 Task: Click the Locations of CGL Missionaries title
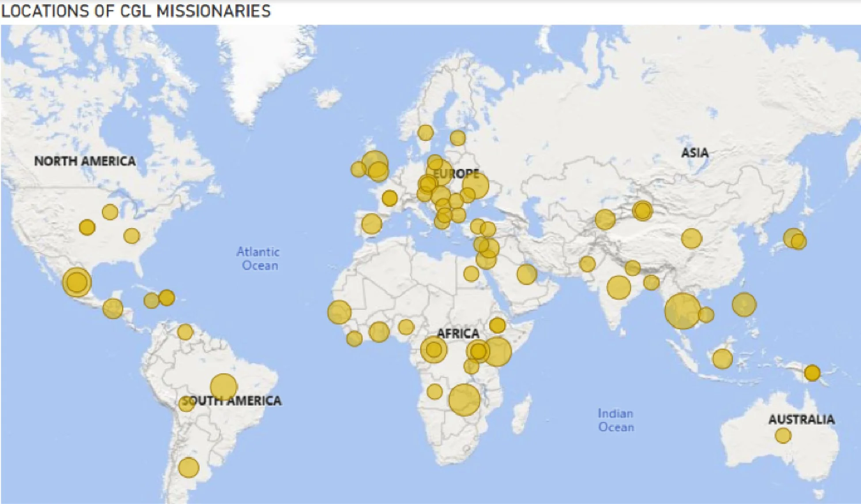tap(136, 11)
